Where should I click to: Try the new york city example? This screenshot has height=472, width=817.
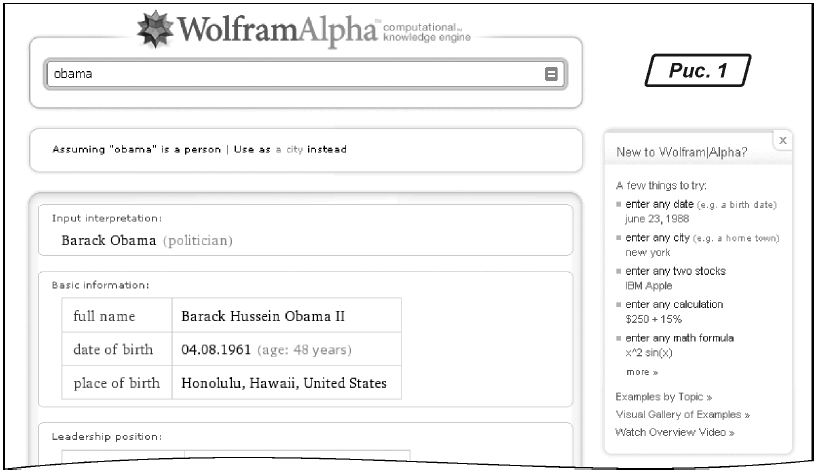[x=641, y=253]
